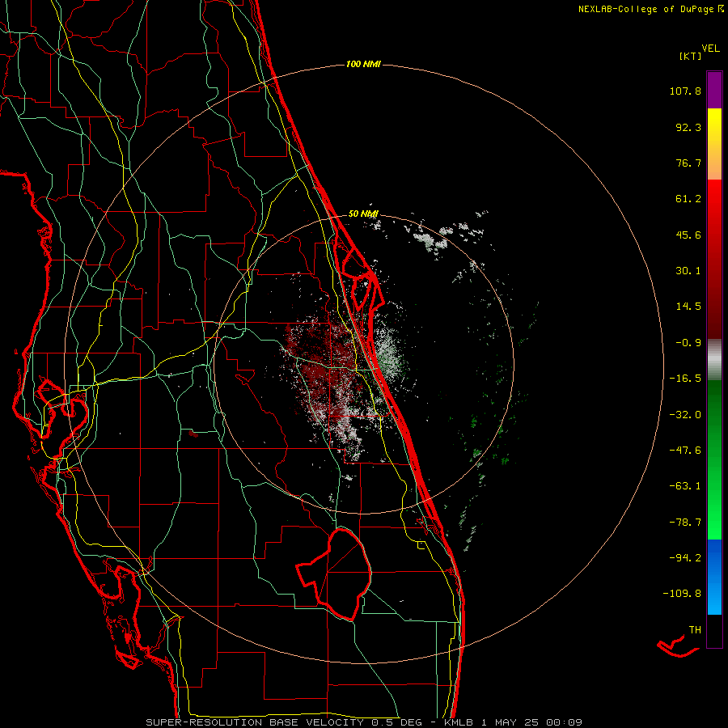Click the 50 NMI range ring label
728x728 pixels.
[x=363, y=214]
